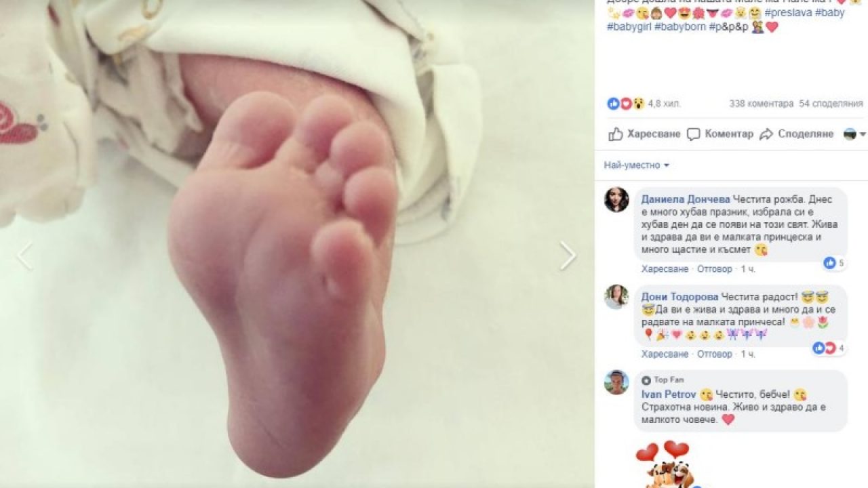
Task: Open the 54 споделяния link
Action: tap(831, 104)
